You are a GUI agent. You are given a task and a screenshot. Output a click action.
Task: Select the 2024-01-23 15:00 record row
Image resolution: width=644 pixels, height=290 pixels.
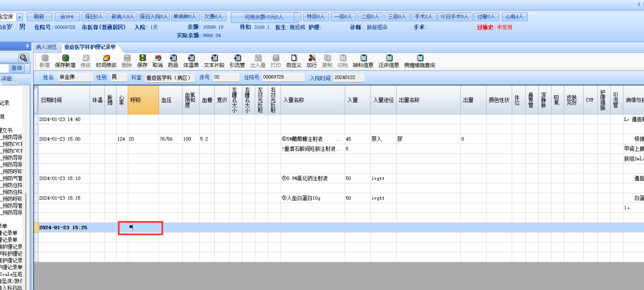pos(60,139)
